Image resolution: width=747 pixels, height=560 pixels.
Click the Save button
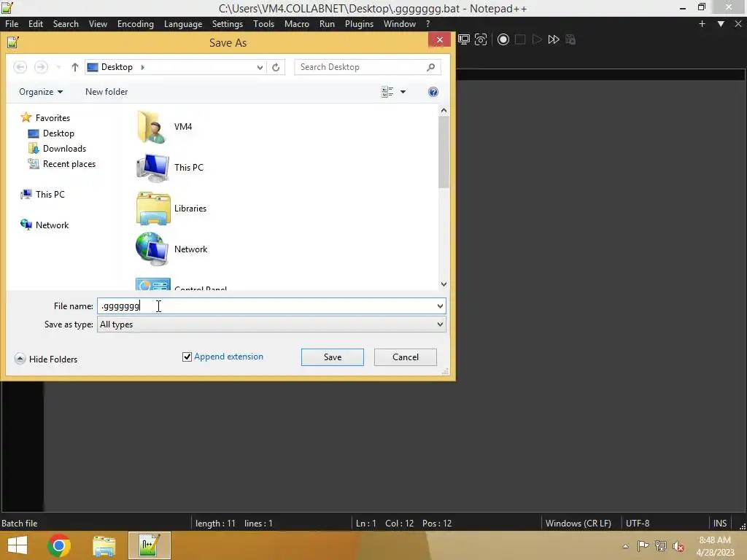(333, 357)
